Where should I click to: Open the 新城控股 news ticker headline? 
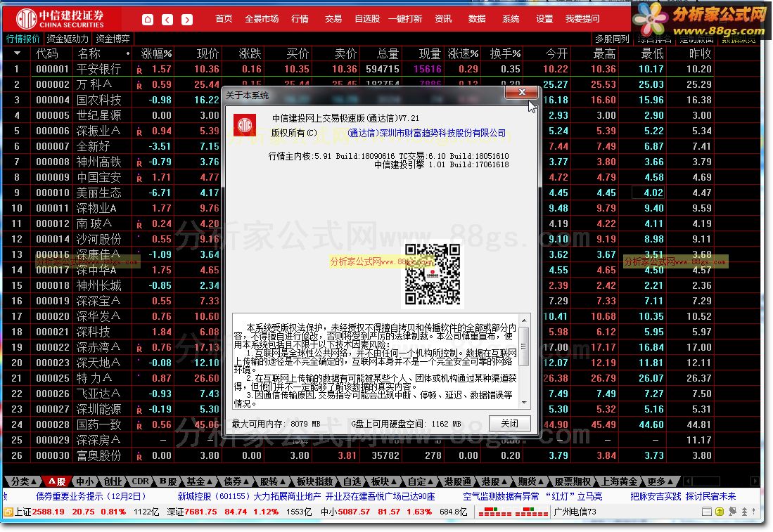pos(306,497)
